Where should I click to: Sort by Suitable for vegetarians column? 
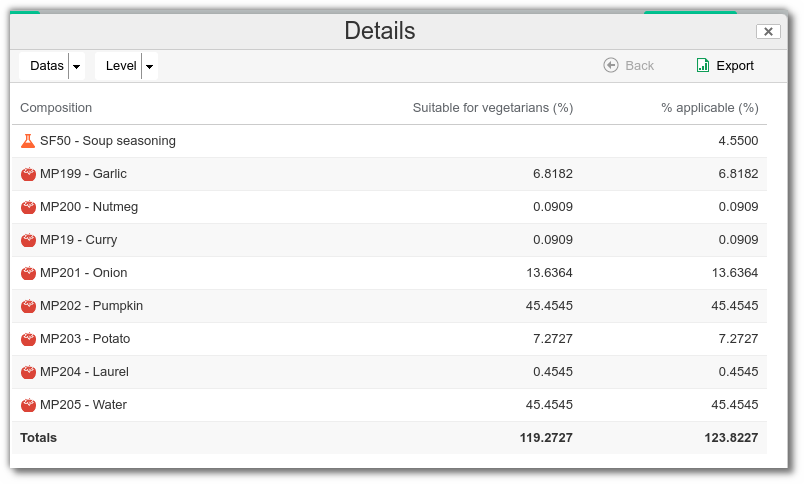492,108
